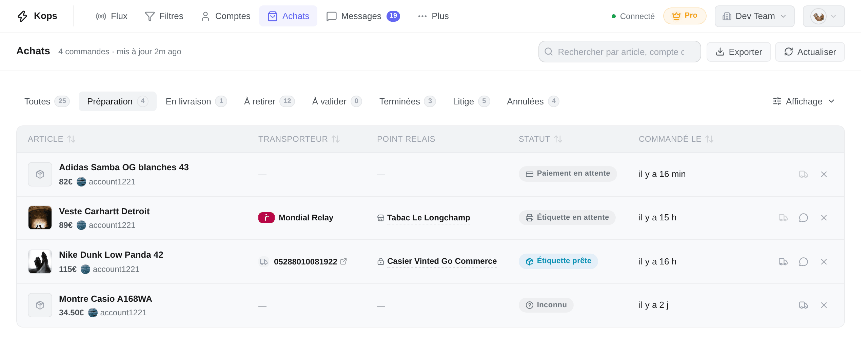Open Nike Dunk Low Panda 42 title
This screenshot has width=868, height=337.
point(111,255)
